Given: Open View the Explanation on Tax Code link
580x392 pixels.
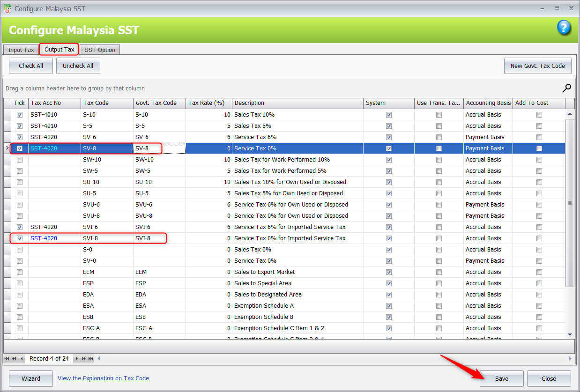Looking at the screenshot, I should 103,378.
